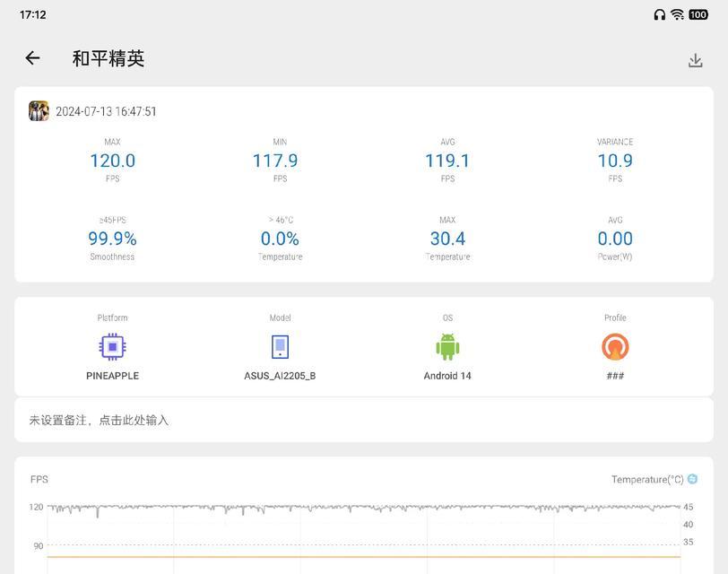The image size is (728, 574).
Task: Select the VARIANCE 10.9 value
Action: (x=615, y=161)
